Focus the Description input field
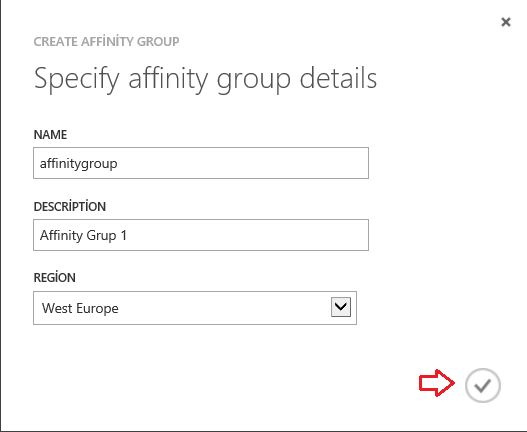Image resolution: width=527 pixels, height=432 pixels. coord(201,235)
